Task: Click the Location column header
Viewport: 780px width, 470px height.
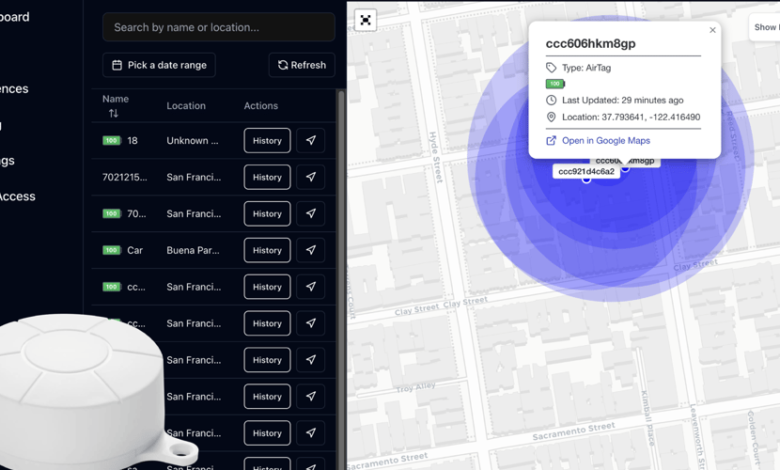Action: (186, 106)
